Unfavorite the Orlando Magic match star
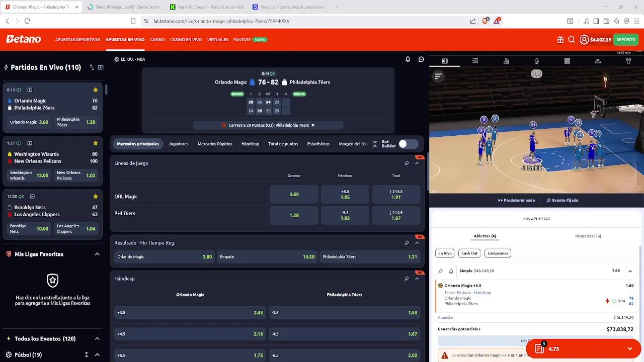Viewport: 644px width, 362px height. pyautogui.click(x=96, y=90)
